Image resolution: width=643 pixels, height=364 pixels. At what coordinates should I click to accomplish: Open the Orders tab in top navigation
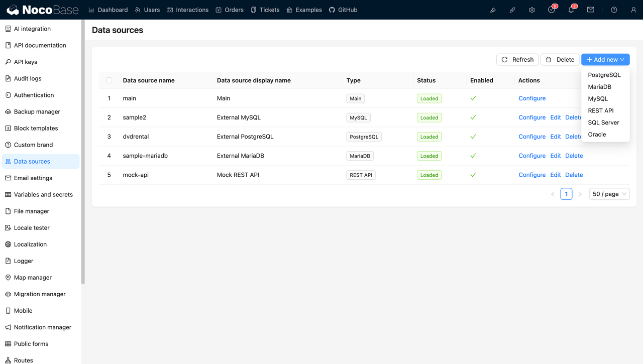(230, 10)
